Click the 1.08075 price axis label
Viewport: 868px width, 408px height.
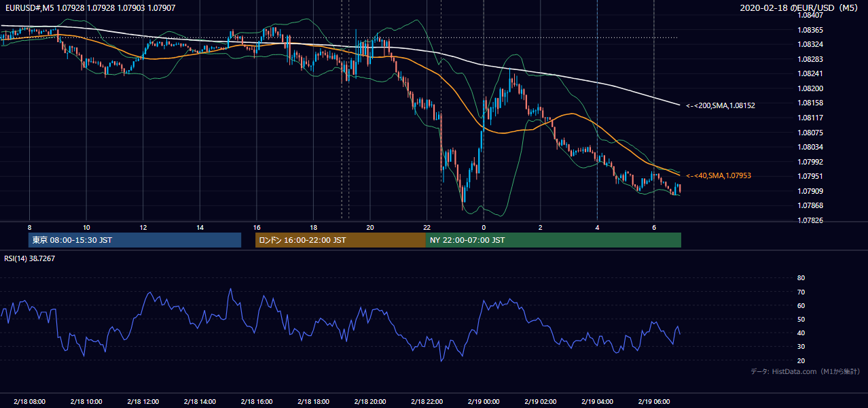pos(810,133)
